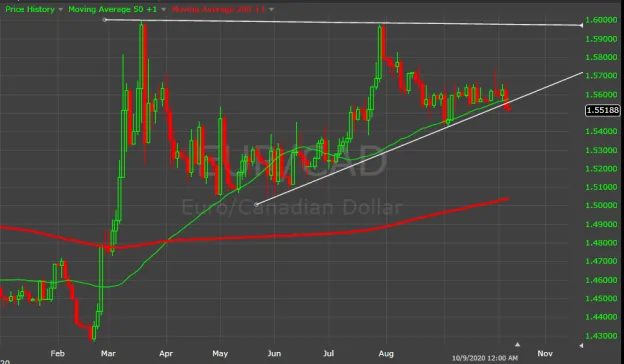
Task: Click the small up triangle near time axis
Action: tap(517, 344)
